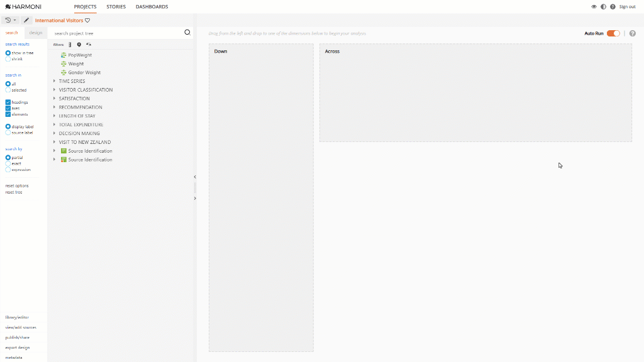644x362 pixels.
Task: Expand the SATISFACTION node
Action: pos(54,99)
